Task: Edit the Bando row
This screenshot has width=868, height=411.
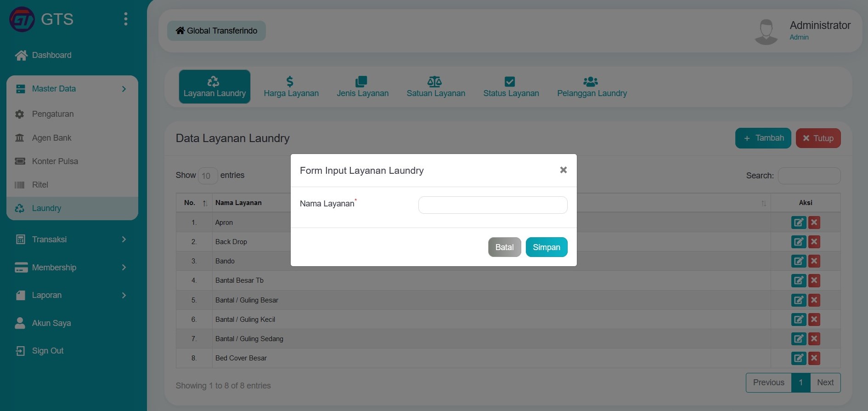Action: tap(799, 261)
